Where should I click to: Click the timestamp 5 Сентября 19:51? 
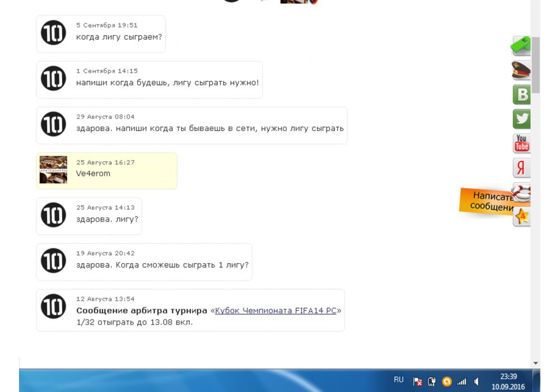[107, 25]
